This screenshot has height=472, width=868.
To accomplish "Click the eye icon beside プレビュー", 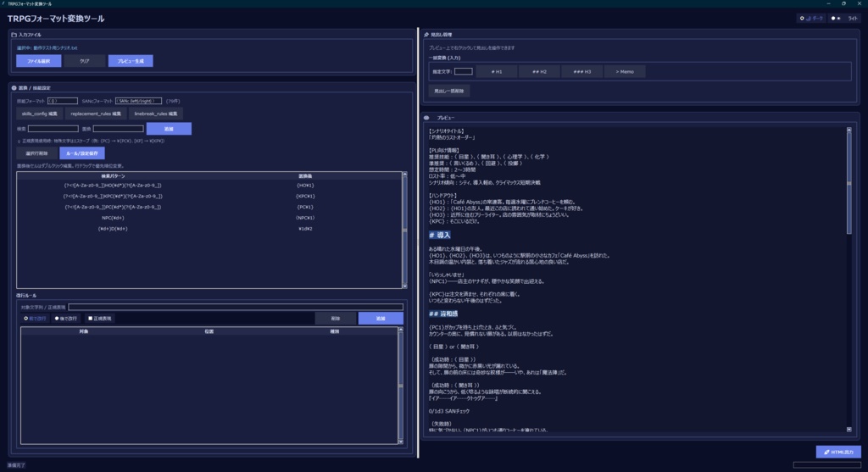I will point(426,118).
